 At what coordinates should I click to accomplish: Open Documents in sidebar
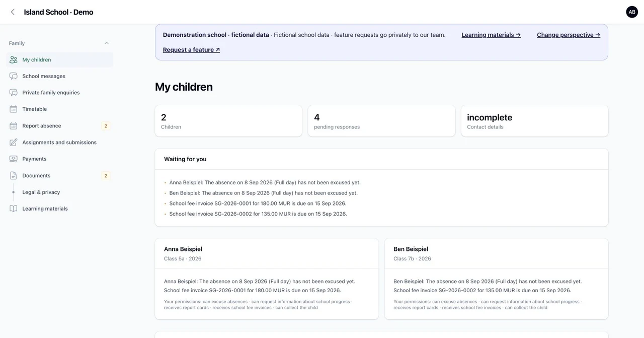(x=60, y=176)
